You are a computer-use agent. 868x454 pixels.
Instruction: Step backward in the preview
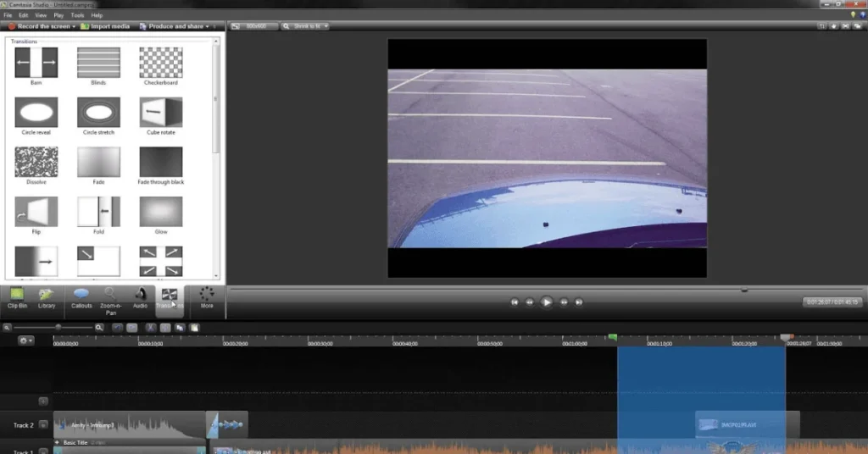529,302
